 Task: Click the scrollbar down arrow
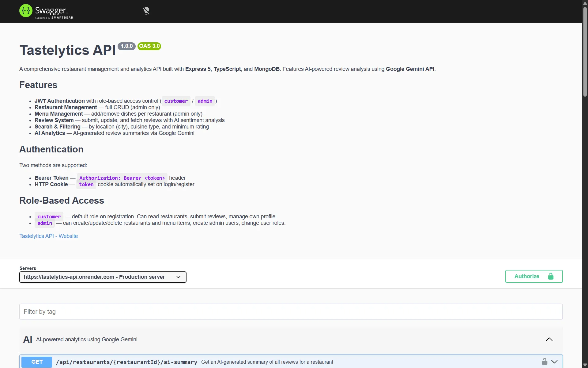click(585, 365)
